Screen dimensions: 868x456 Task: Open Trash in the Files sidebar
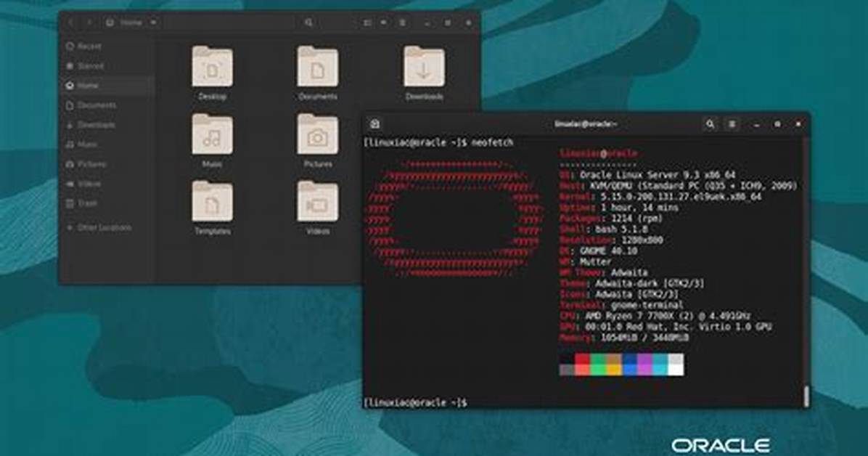[107, 203]
